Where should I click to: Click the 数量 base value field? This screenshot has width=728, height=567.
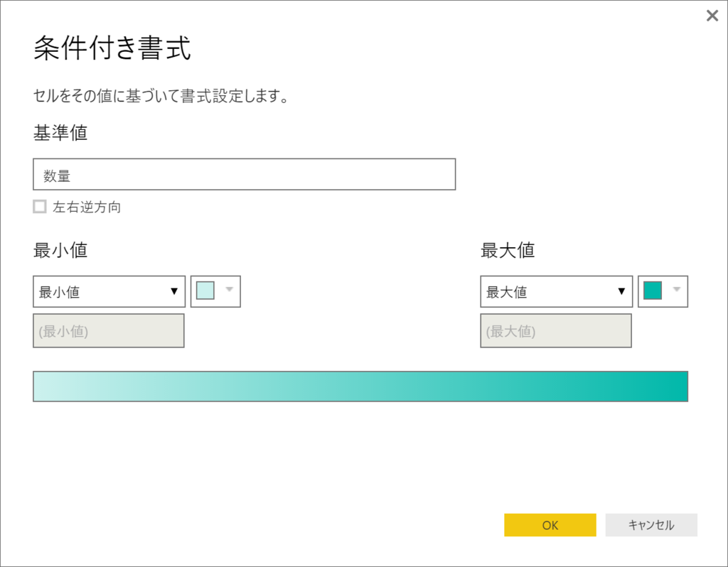[245, 175]
